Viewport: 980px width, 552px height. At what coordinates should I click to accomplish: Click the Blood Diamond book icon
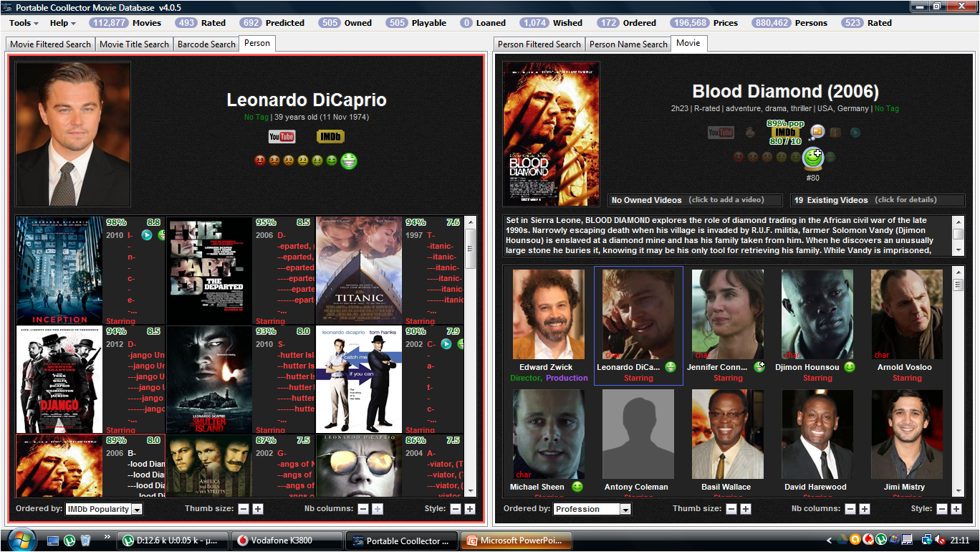835,132
